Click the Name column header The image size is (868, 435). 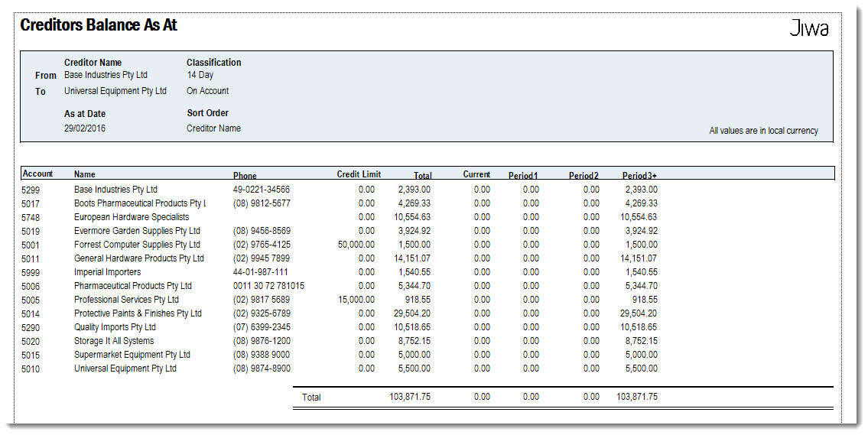point(85,174)
